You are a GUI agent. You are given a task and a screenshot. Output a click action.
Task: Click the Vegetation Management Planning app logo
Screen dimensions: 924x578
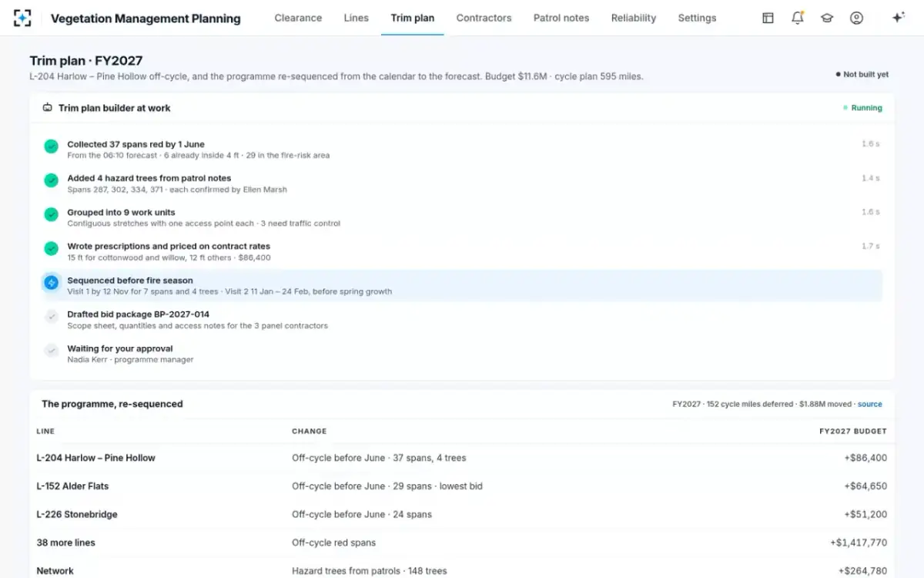pyautogui.click(x=22, y=18)
